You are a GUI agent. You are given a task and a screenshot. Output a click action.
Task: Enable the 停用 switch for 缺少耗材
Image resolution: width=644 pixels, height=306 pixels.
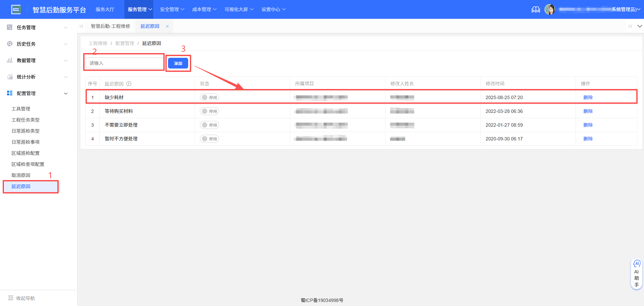click(x=209, y=97)
